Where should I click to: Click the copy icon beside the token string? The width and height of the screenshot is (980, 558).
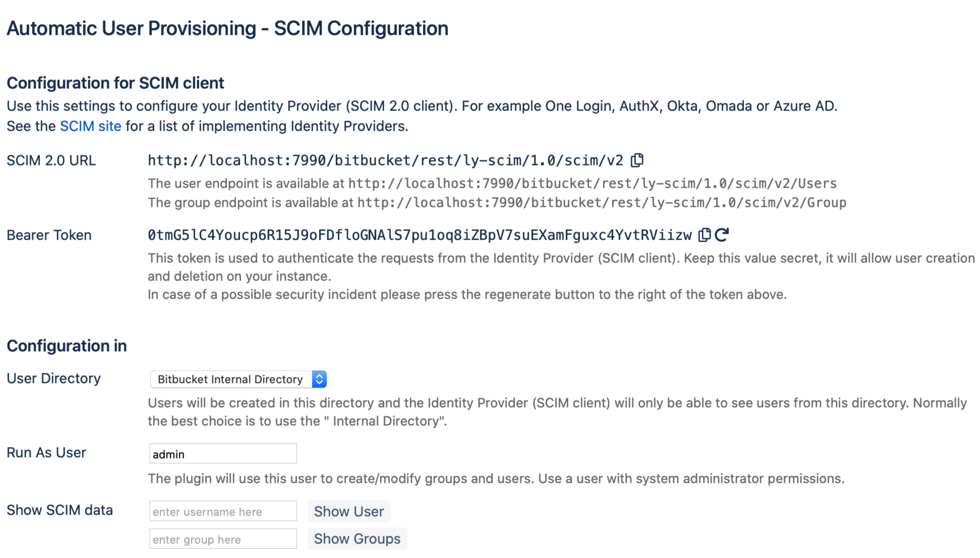click(704, 235)
